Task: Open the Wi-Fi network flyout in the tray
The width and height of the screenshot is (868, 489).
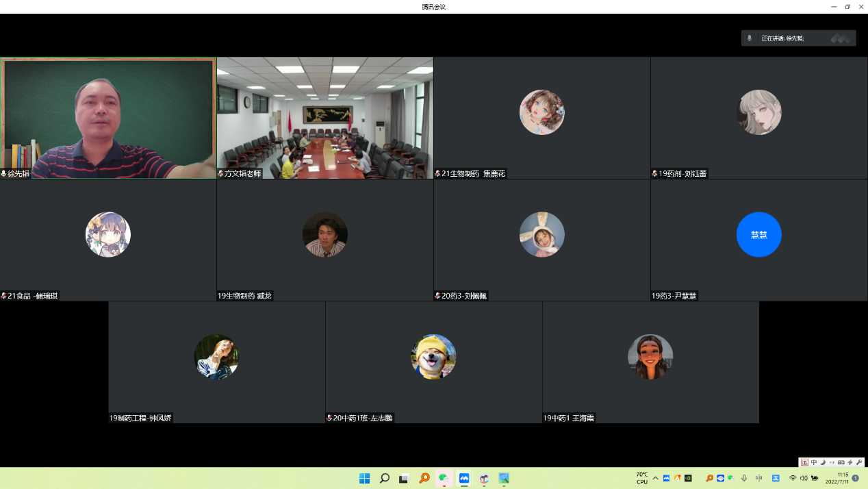Action: click(793, 478)
